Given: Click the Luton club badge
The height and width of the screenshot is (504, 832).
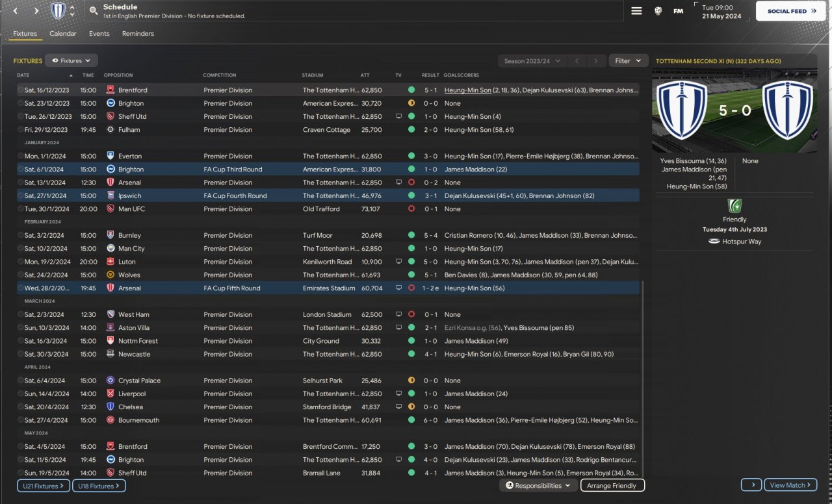Looking at the screenshot, I should 110,262.
